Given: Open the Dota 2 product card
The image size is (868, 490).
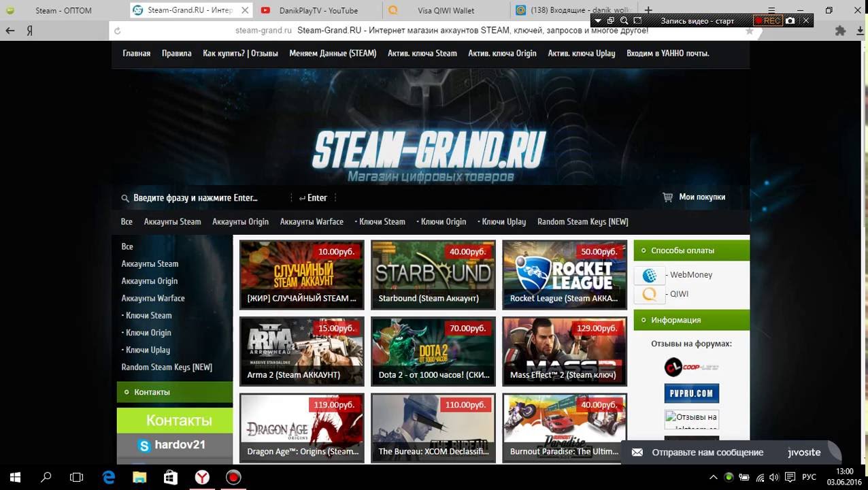Looking at the screenshot, I should pos(433,351).
